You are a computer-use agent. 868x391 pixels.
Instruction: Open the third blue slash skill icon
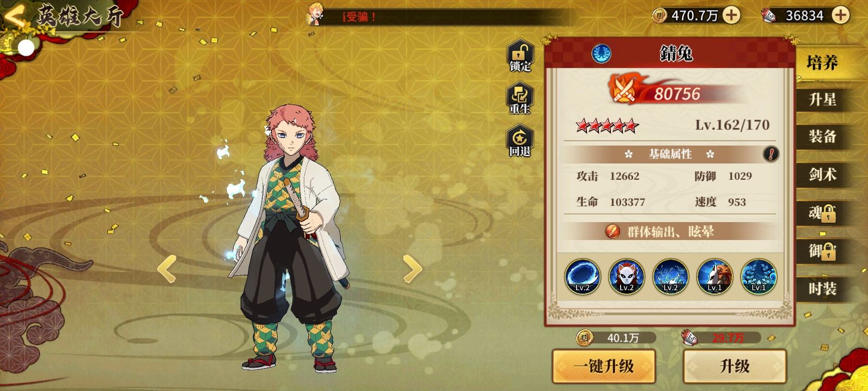[671, 276]
